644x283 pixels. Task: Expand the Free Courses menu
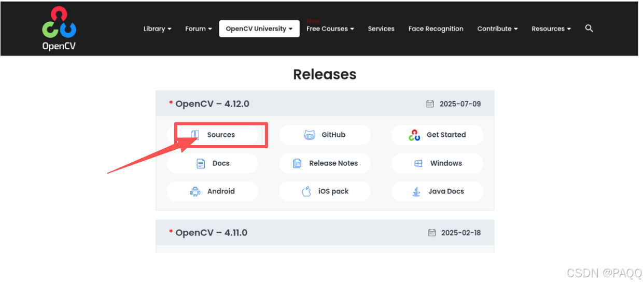tap(330, 29)
